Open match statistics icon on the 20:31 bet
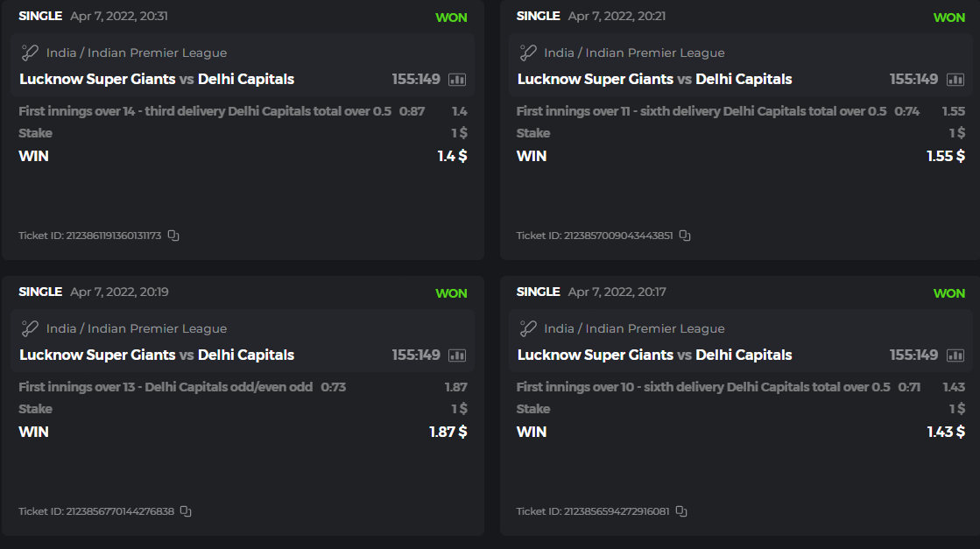This screenshot has width=980, height=549. [x=457, y=80]
